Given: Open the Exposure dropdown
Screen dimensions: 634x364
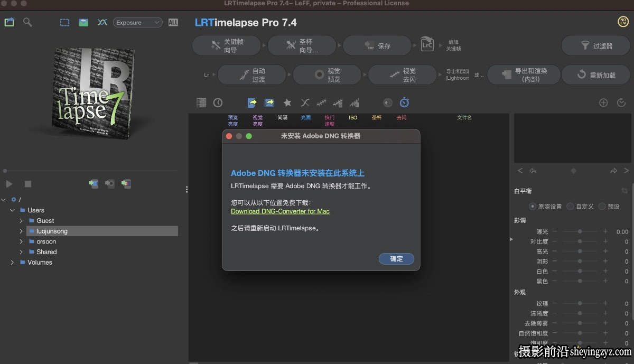Looking at the screenshot, I should [x=137, y=23].
